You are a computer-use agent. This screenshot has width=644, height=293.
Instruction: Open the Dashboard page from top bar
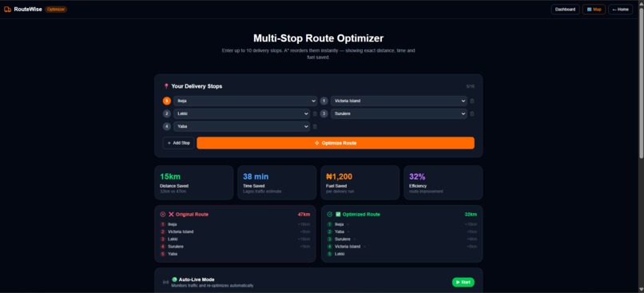point(565,10)
